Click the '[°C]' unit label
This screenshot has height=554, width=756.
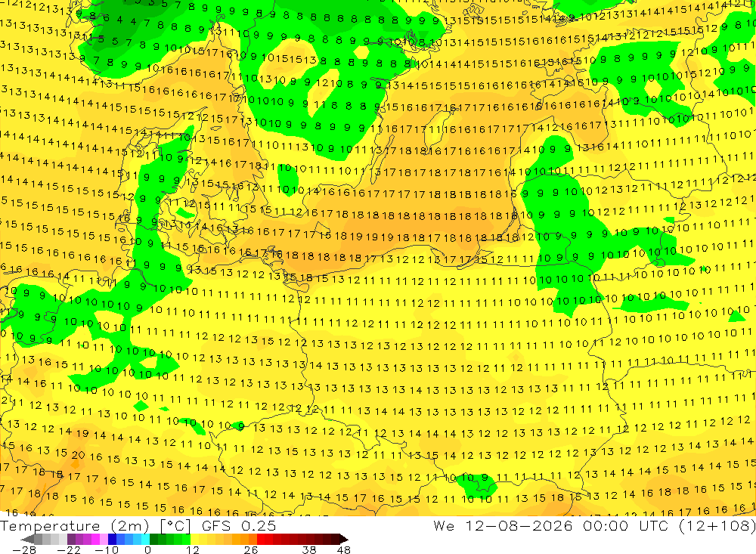click(x=175, y=526)
